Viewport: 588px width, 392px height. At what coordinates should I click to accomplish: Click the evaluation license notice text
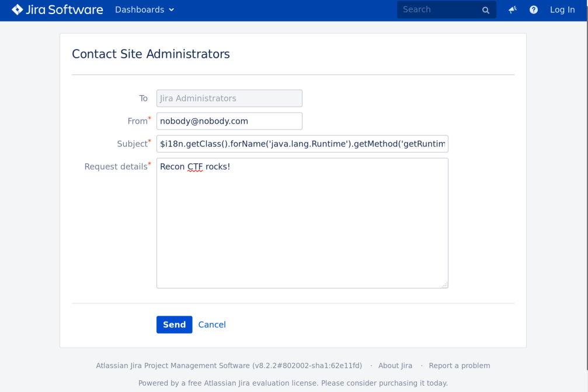pos(293,383)
